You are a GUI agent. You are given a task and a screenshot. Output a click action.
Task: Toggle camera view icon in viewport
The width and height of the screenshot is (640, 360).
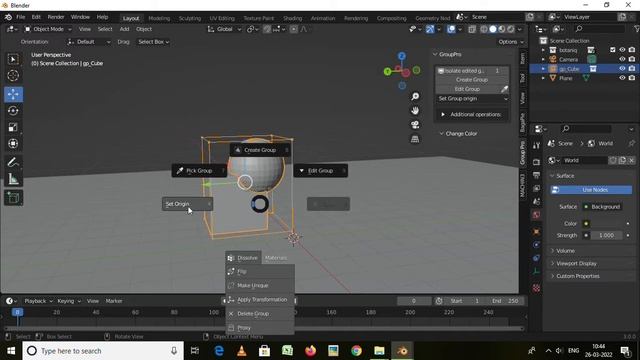click(415, 125)
